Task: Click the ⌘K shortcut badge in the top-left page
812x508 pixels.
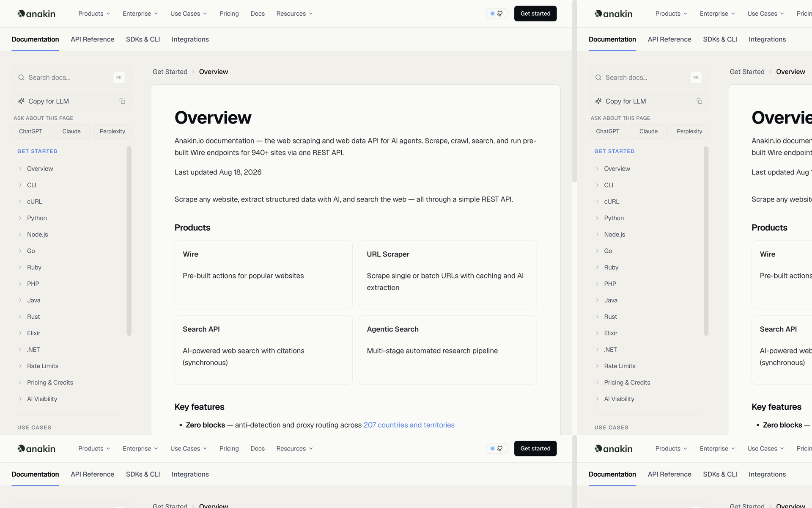Action: click(119, 77)
